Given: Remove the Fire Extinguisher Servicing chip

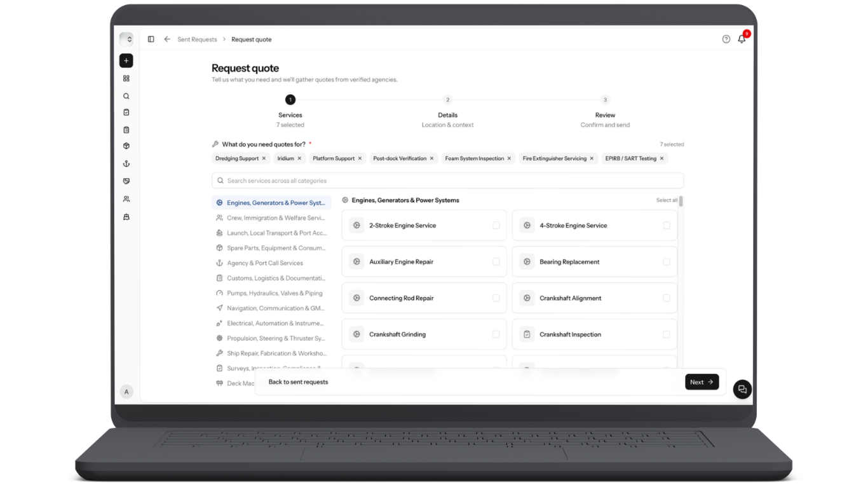Looking at the screenshot, I should tap(592, 158).
